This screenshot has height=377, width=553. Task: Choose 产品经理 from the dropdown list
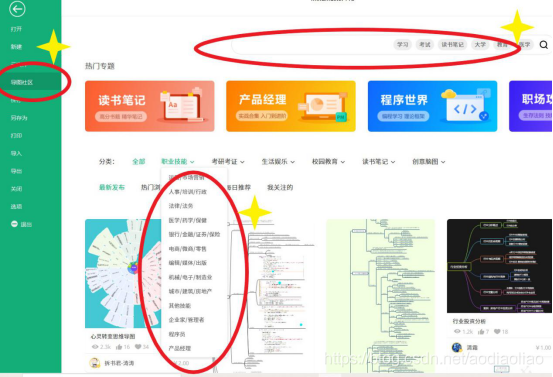click(x=180, y=348)
